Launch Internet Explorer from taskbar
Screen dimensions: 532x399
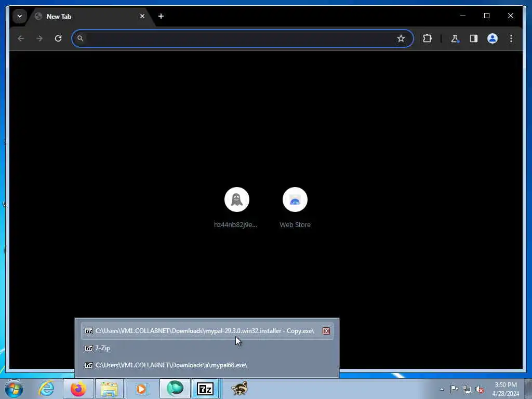tap(46, 389)
